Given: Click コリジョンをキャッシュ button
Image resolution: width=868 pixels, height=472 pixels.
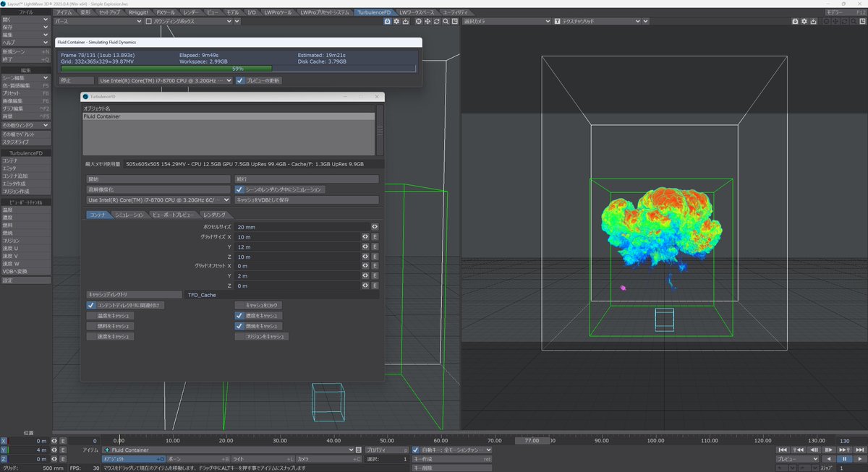Looking at the screenshot, I should click(x=261, y=336).
